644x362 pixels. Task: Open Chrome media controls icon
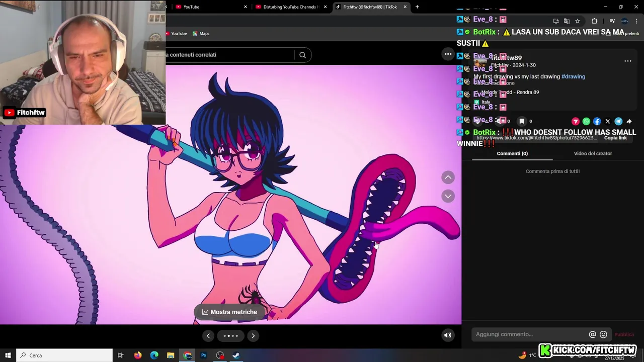[x=612, y=21]
